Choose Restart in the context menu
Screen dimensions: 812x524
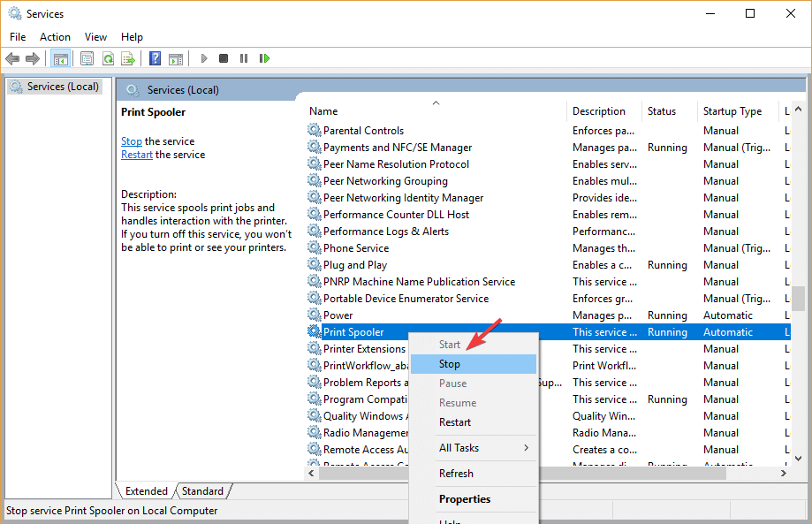474,422
